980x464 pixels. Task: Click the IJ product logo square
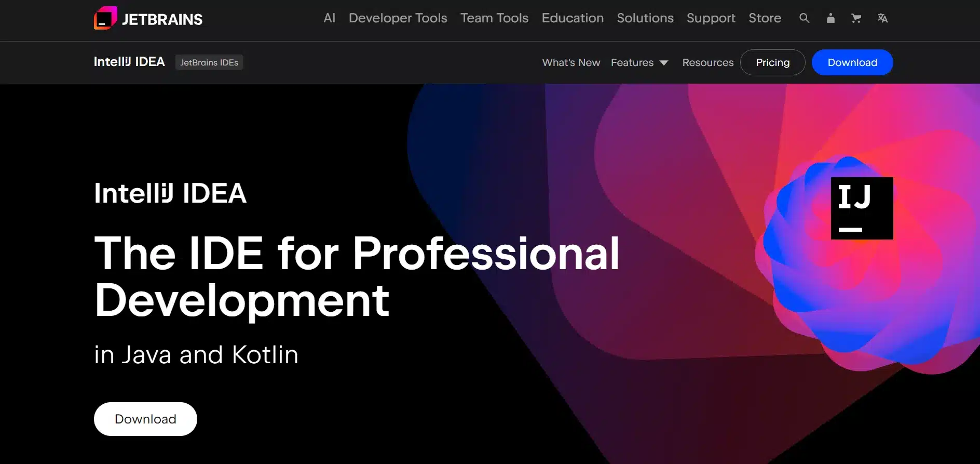point(862,208)
